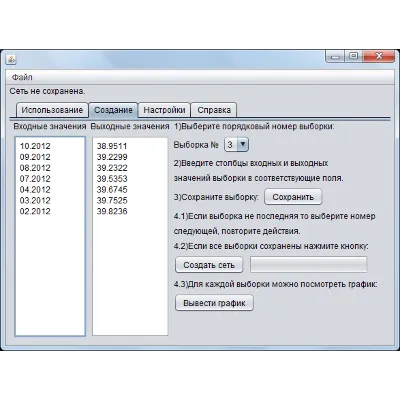Click the progress bar next to Создать сеть
Image resolution: width=400 pixels, height=400 pixels.
[309, 265]
